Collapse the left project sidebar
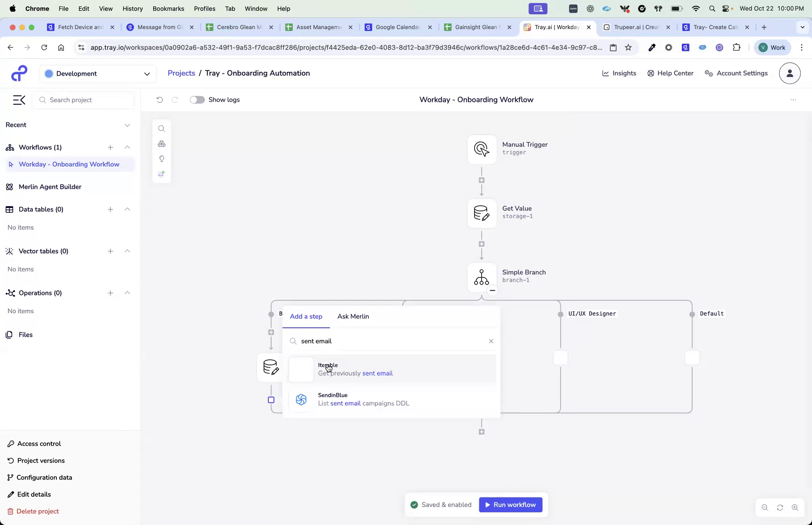The height and width of the screenshot is (525, 812). pos(19,100)
